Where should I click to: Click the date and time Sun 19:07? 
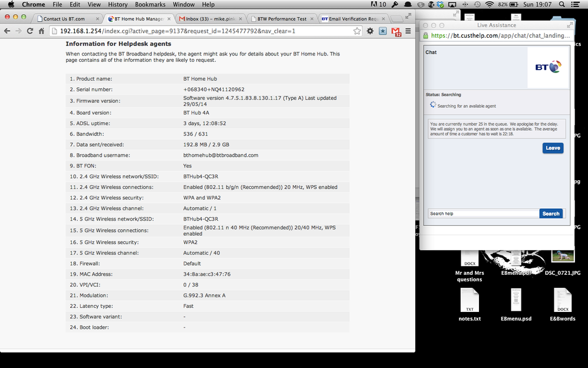coord(537,4)
